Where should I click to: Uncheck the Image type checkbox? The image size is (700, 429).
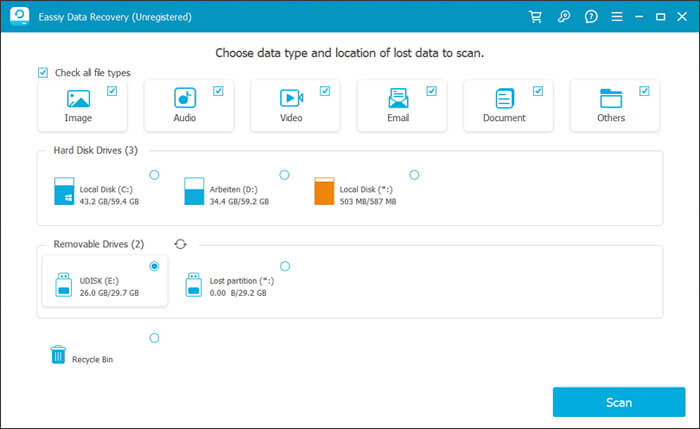click(112, 91)
